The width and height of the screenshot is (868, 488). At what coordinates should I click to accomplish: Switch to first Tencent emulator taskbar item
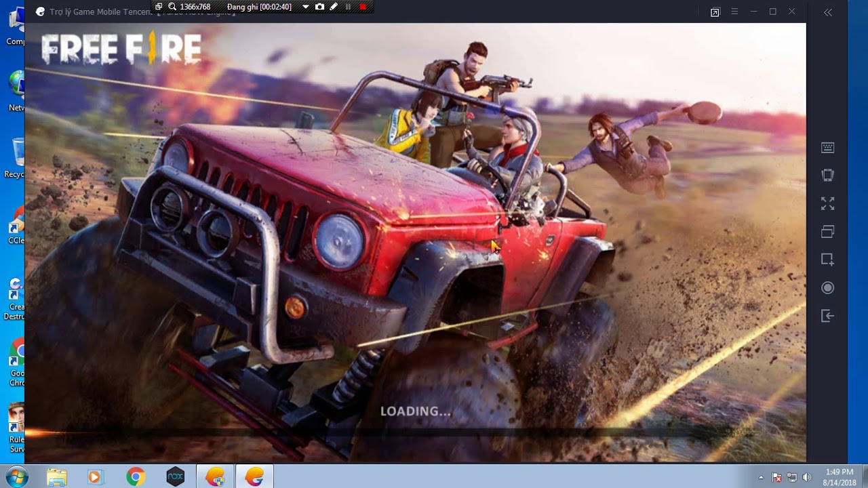pos(216,477)
